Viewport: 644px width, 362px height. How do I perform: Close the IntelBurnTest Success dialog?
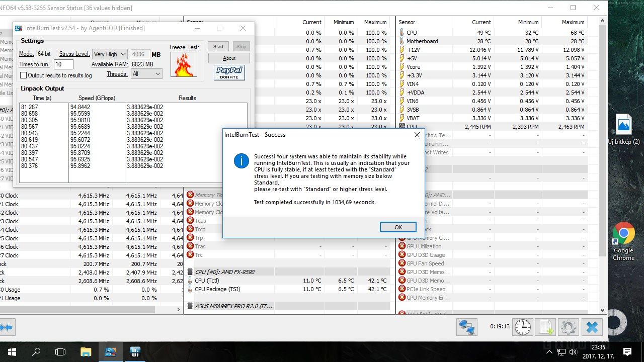tap(417, 135)
